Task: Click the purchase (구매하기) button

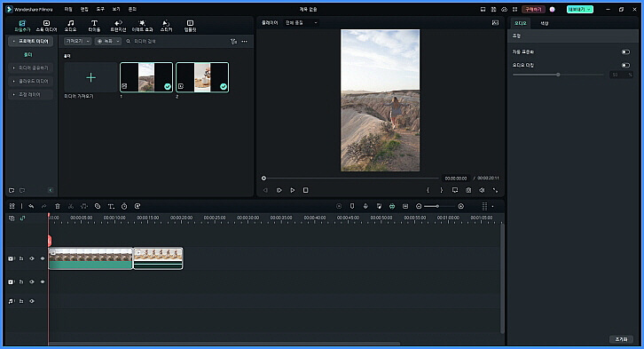Action: click(533, 9)
